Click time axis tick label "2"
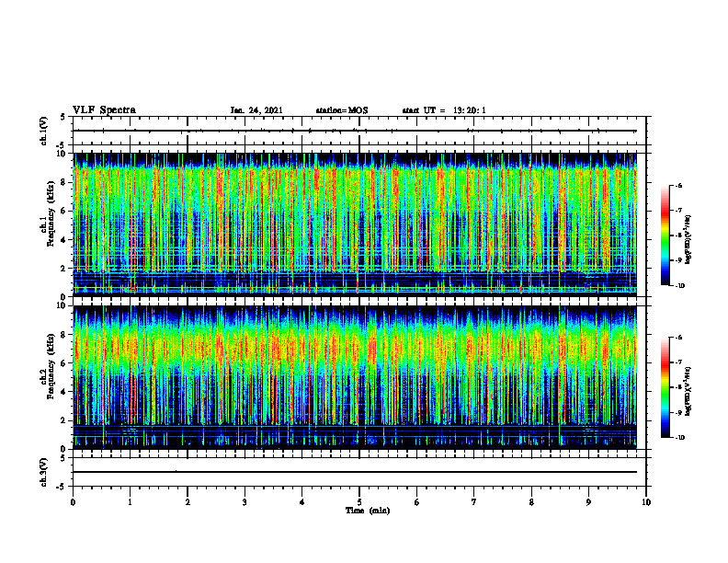 188,502
